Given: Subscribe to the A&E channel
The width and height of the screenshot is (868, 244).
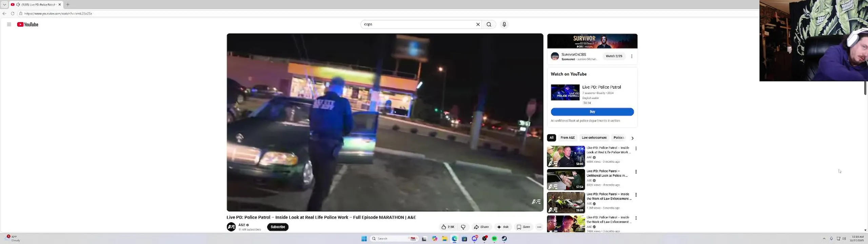Looking at the screenshot, I should (278, 227).
